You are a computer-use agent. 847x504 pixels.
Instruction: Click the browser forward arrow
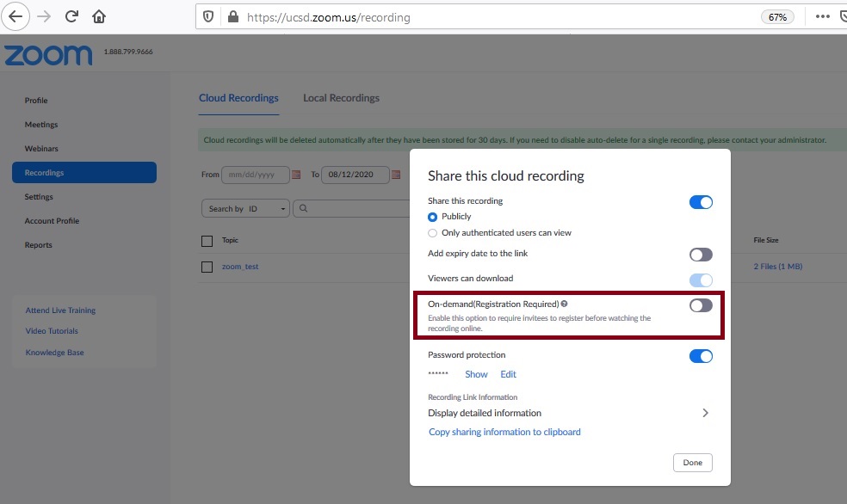point(44,16)
